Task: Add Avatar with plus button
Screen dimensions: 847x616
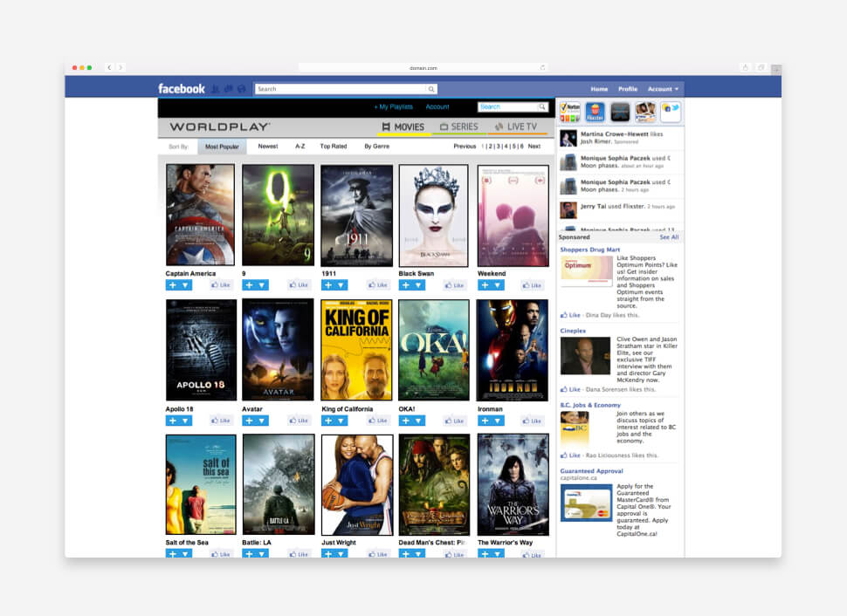Action: (249, 421)
